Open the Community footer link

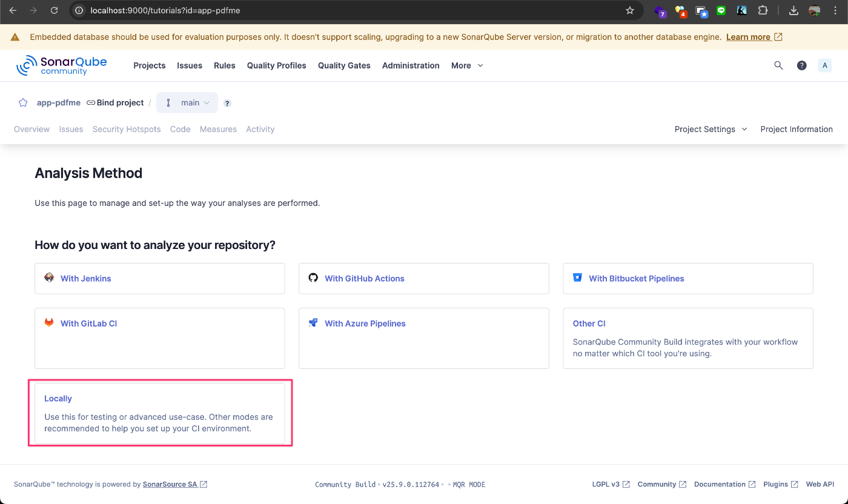point(662,485)
